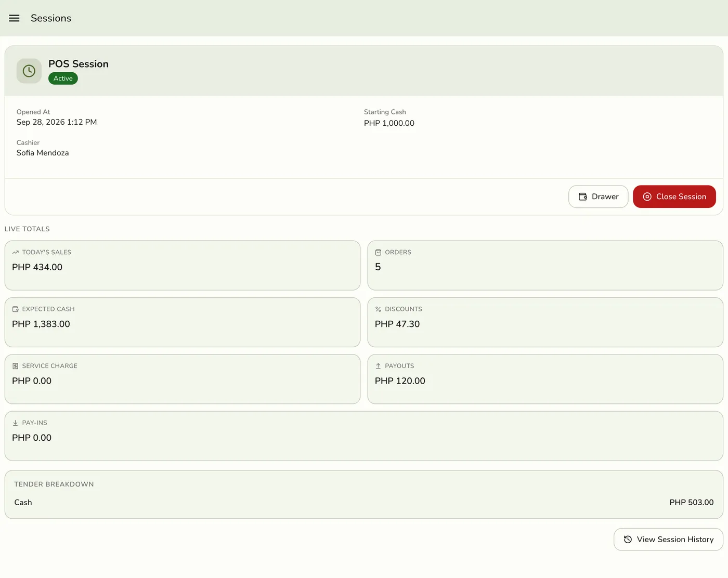The width and height of the screenshot is (728, 578).
Task: Open the hamburger navigation menu
Action: [x=14, y=18]
